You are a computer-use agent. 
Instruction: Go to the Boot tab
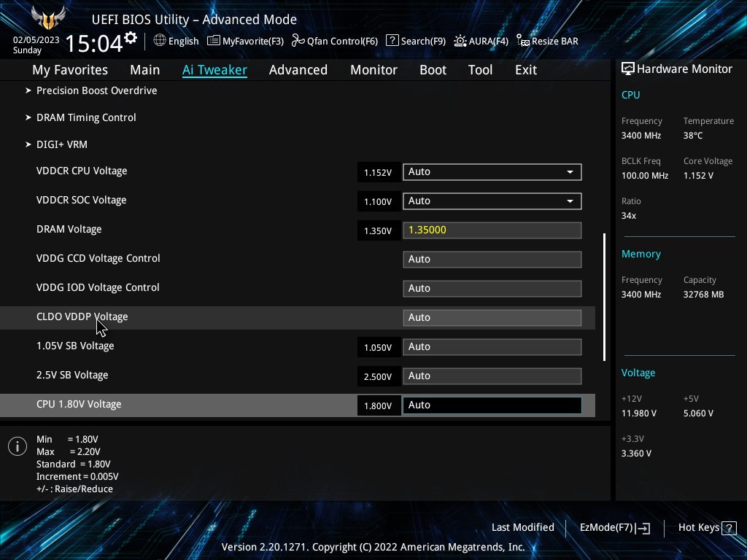(433, 70)
